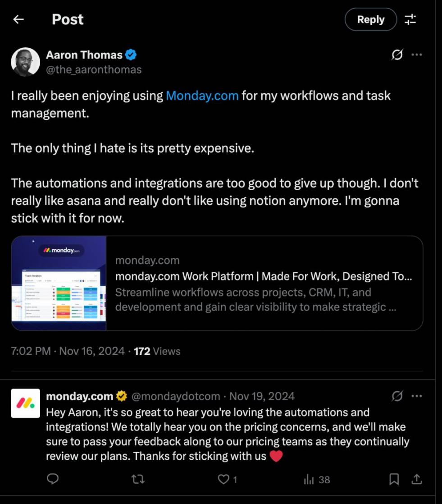Open the @mondaydotcom handle link

176,396
